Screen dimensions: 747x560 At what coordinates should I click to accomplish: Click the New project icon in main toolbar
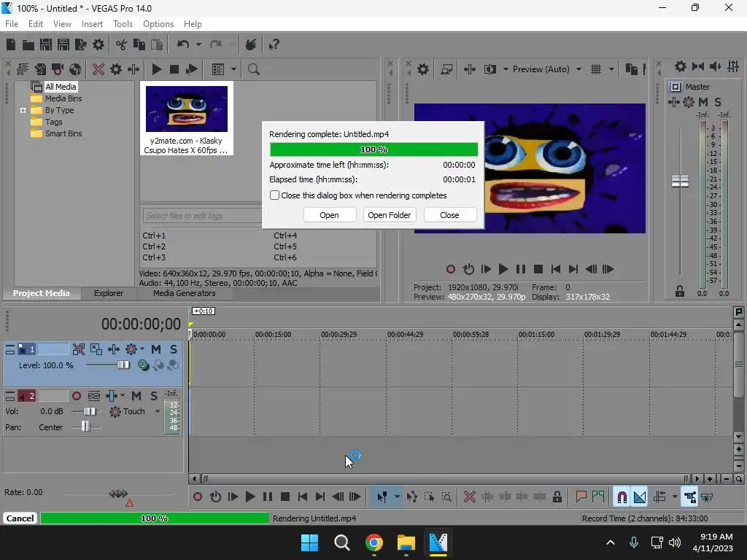coord(11,44)
